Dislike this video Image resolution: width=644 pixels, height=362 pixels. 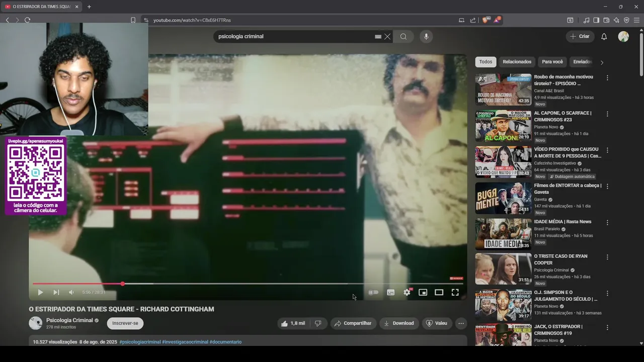pyautogui.click(x=318, y=323)
